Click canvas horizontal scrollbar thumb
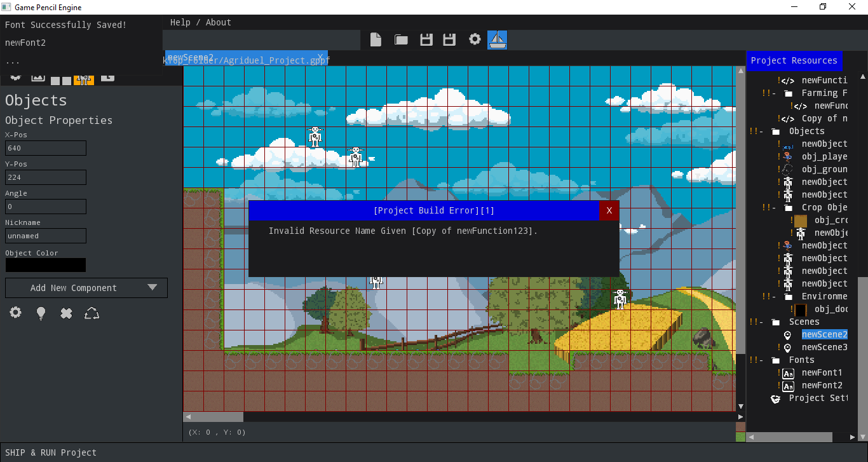868x462 pixels. pos(218,417)
